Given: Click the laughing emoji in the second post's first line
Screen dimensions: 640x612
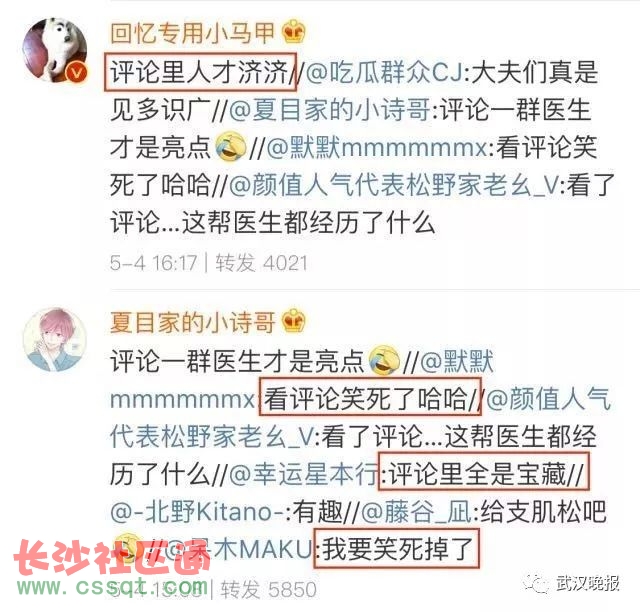Looking at the screenshot, I should point(384,361).
